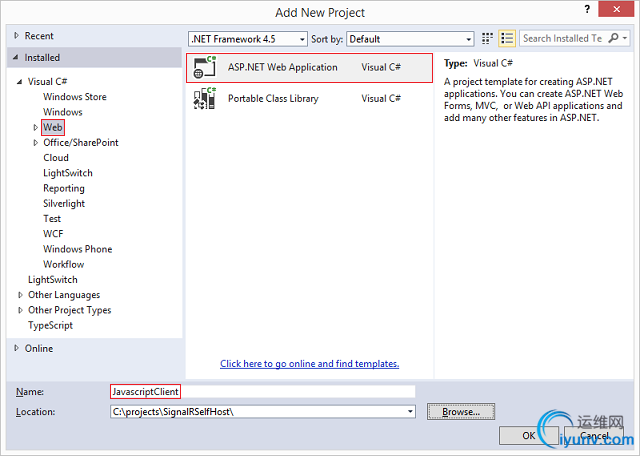Select the Windows category under Visual C#
This screenshot has width=640, height=456.
click(63, 112)
